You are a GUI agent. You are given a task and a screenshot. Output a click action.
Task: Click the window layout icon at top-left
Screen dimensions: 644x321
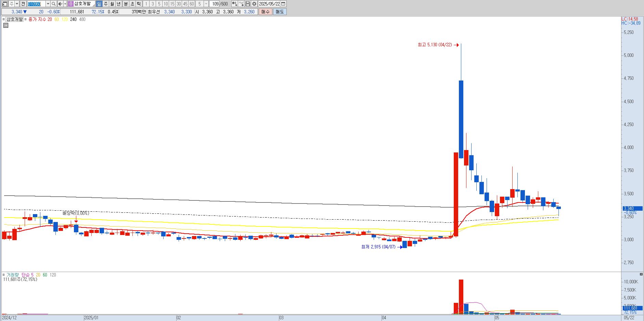point(5,4)
